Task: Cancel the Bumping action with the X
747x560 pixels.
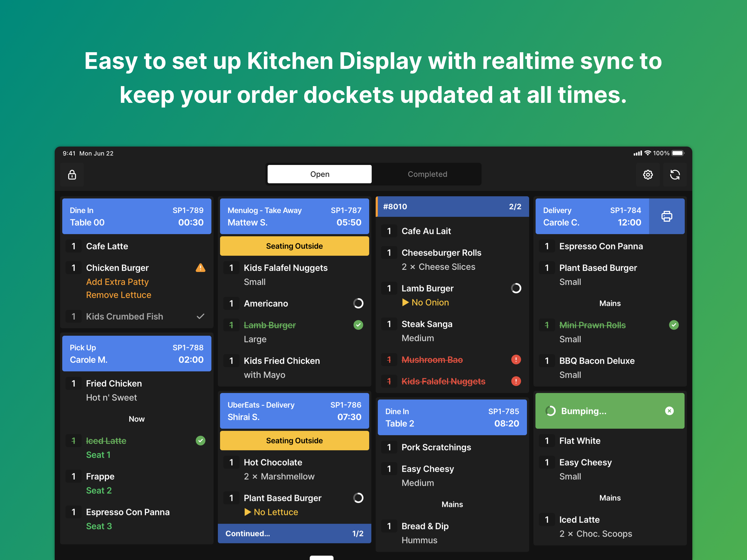Action: pyautogui.click(x=669, y=411)
